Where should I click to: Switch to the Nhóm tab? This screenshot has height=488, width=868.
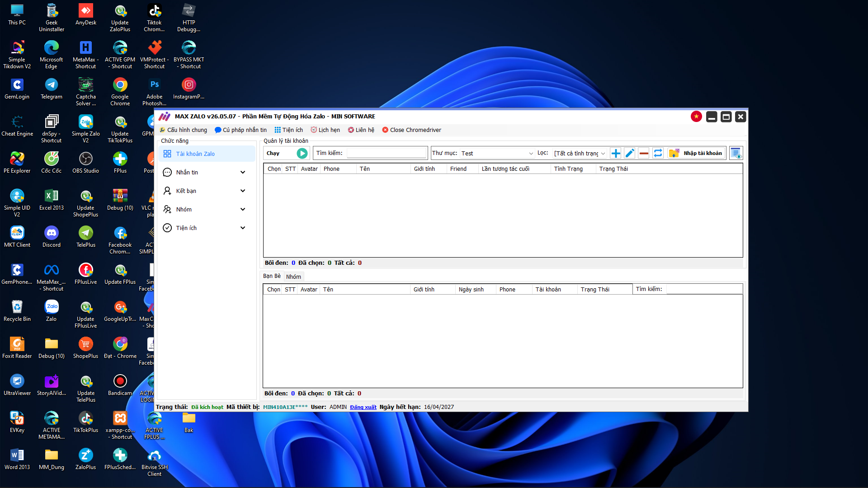(293, 277)
